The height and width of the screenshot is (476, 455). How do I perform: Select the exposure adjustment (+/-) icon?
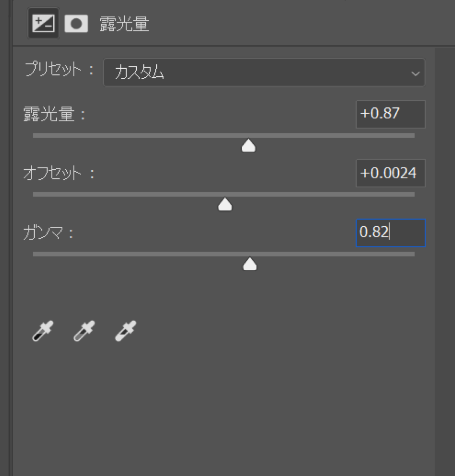click(43, 23)
